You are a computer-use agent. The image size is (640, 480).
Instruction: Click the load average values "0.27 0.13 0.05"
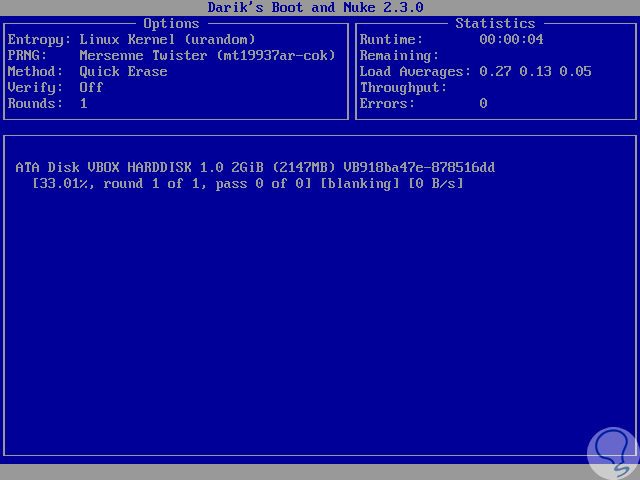(x=535, y=71)
